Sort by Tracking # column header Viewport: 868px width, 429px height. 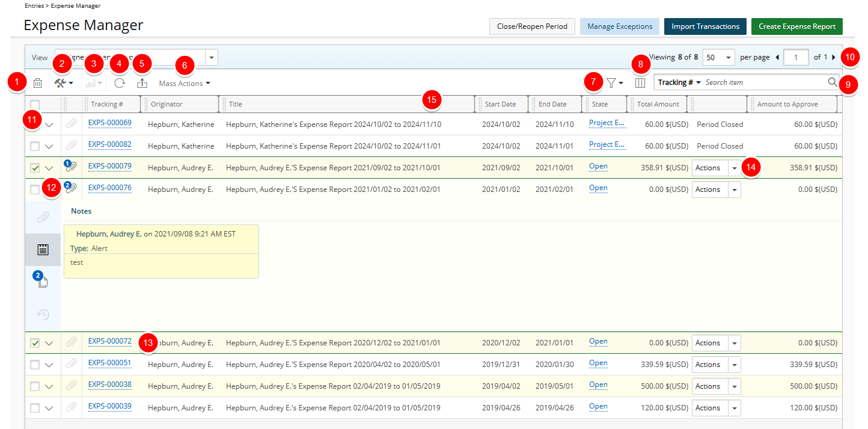107,104
